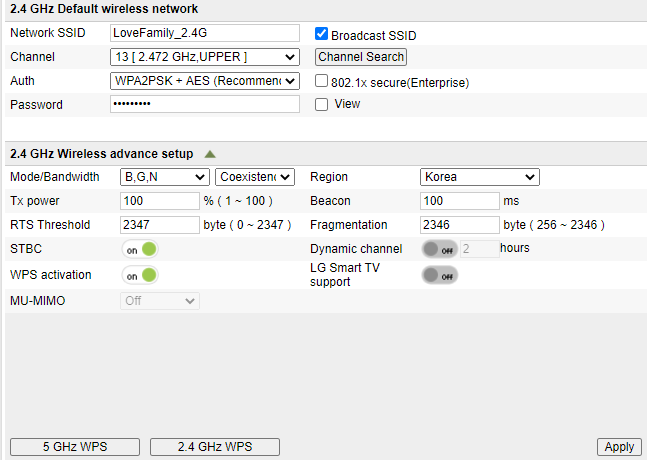Click the Apply button
The width and height of the screenshot is (648, 460).
(619, 447)
